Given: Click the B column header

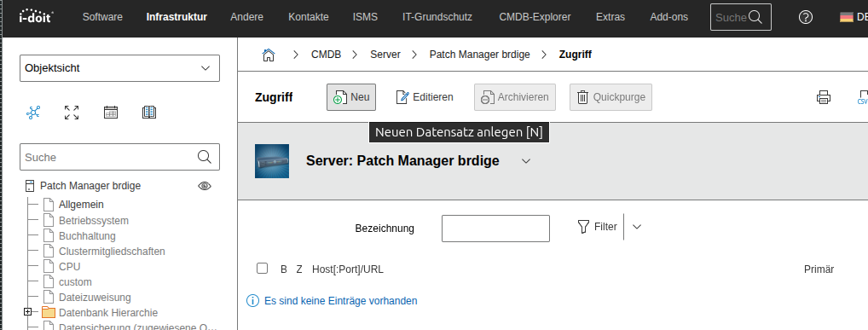Looking at the screenshot, I should point(284,269).
